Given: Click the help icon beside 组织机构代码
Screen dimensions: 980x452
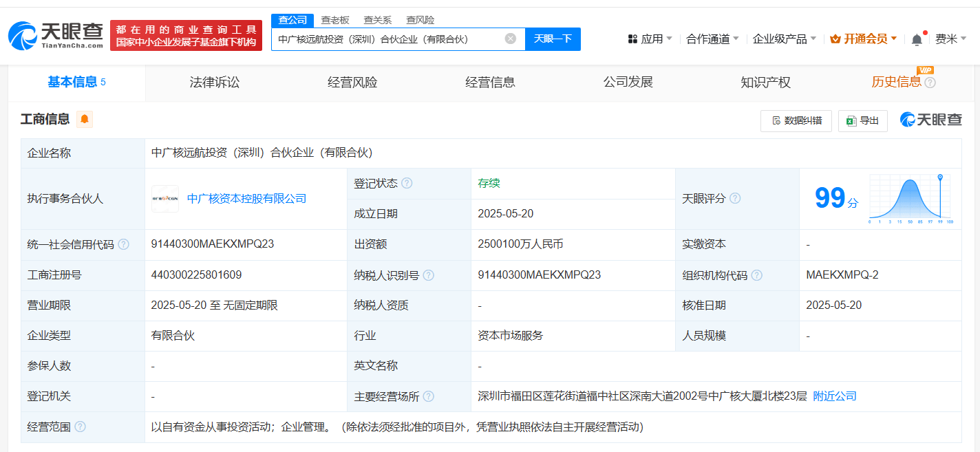Looking at the screenshot, I should coord(756,275).
